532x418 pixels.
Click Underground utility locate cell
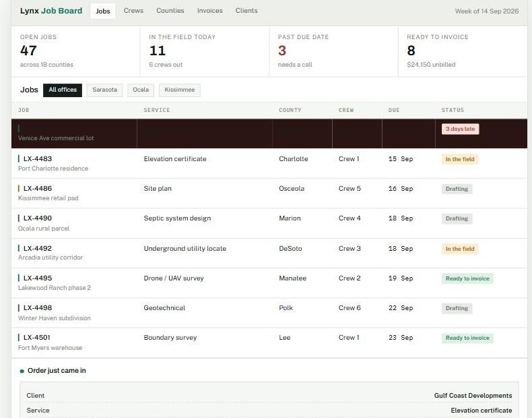pos(185,249)
